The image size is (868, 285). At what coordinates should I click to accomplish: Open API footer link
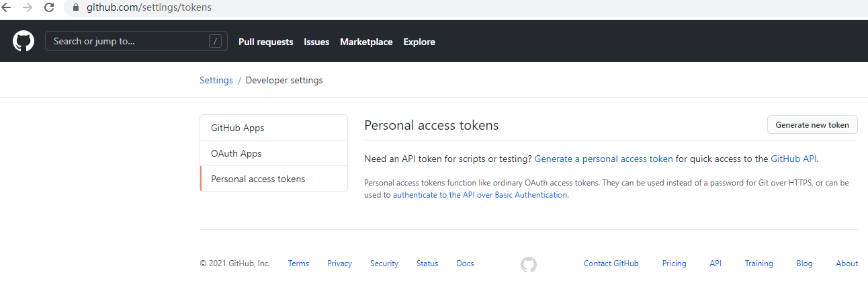coord(715,263)
